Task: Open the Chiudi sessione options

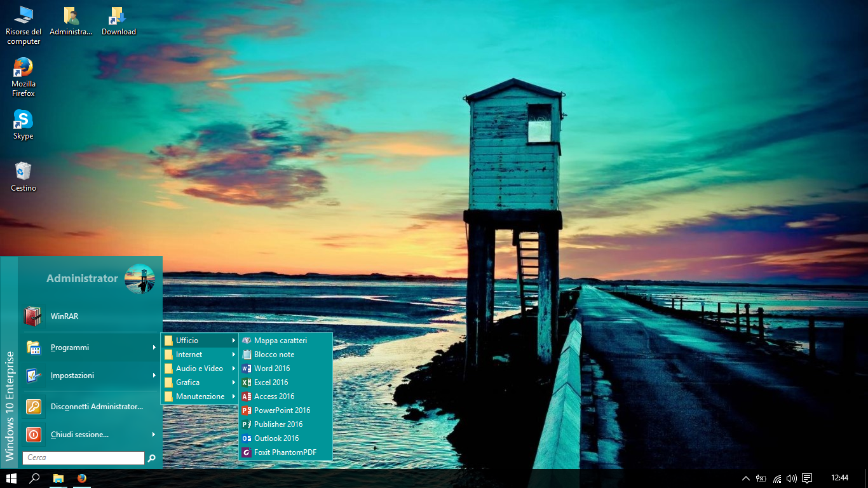Action: pyautogui.click(x=90, y=435)
